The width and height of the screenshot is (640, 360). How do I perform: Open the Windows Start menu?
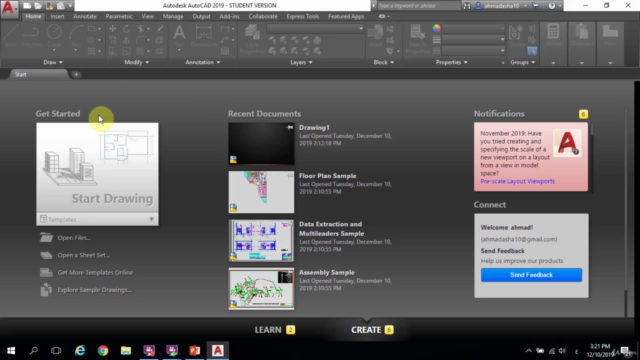(11, 350)
